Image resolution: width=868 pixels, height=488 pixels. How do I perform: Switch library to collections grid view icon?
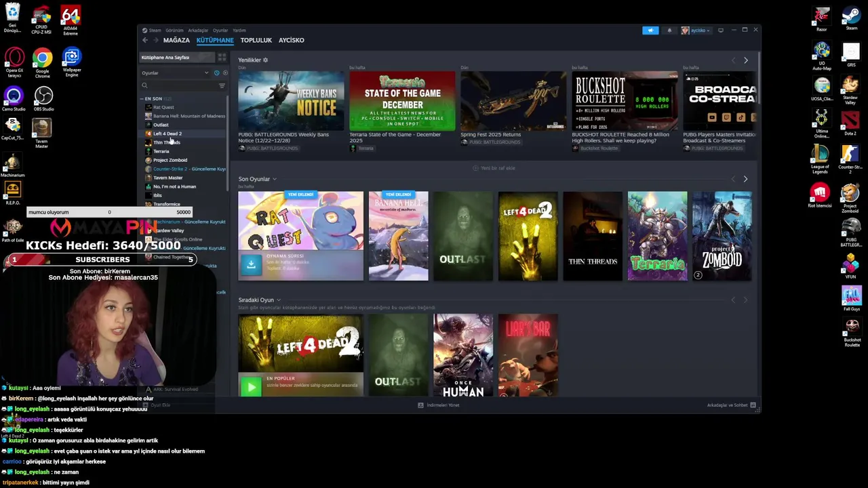(x=222, y=58)
